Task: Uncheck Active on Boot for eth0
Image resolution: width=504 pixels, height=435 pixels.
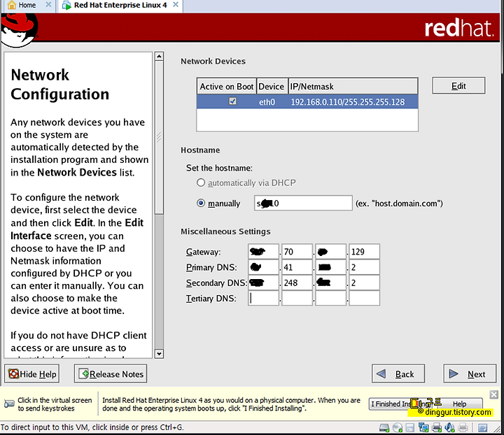Action: 232,101
